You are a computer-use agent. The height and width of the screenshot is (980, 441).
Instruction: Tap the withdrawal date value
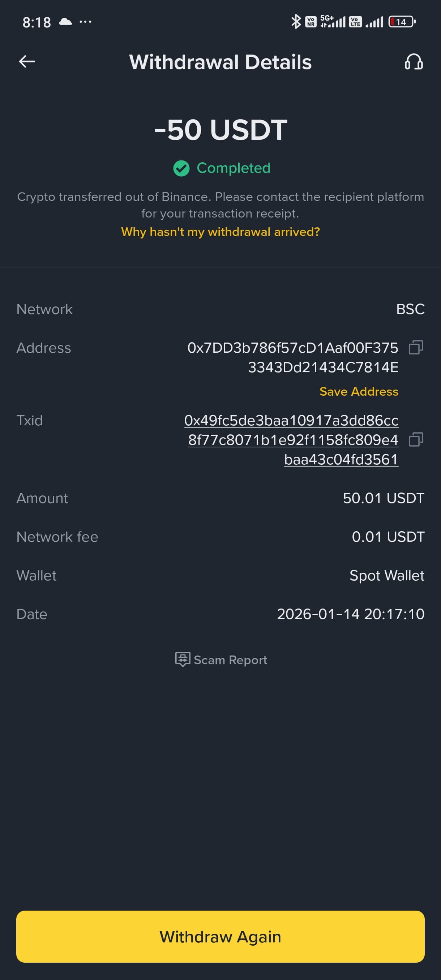click(x=350, y=614)
